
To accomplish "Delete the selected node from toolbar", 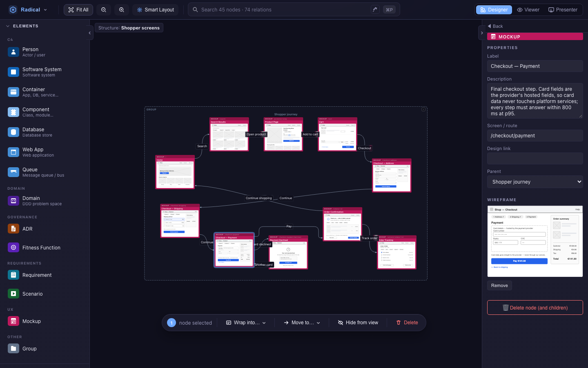I will 407,323.
